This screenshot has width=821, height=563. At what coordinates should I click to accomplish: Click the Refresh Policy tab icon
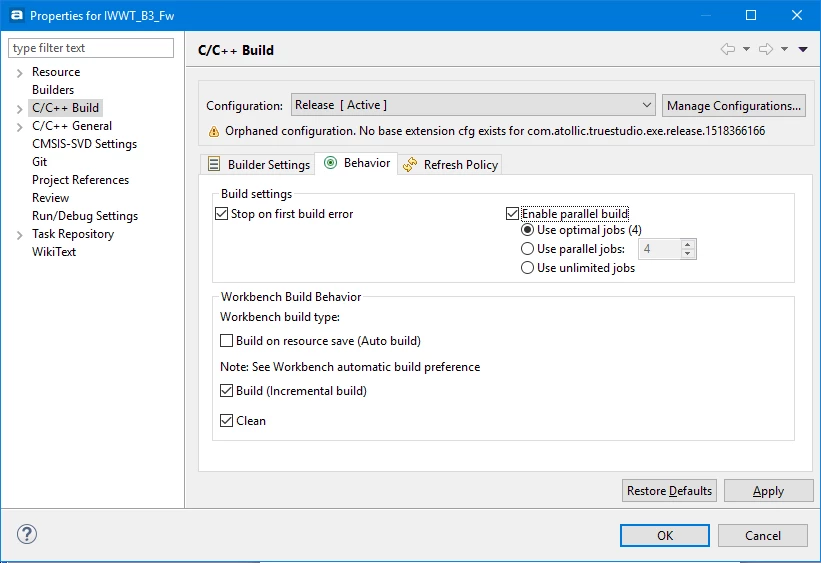[x=410, y=164]
